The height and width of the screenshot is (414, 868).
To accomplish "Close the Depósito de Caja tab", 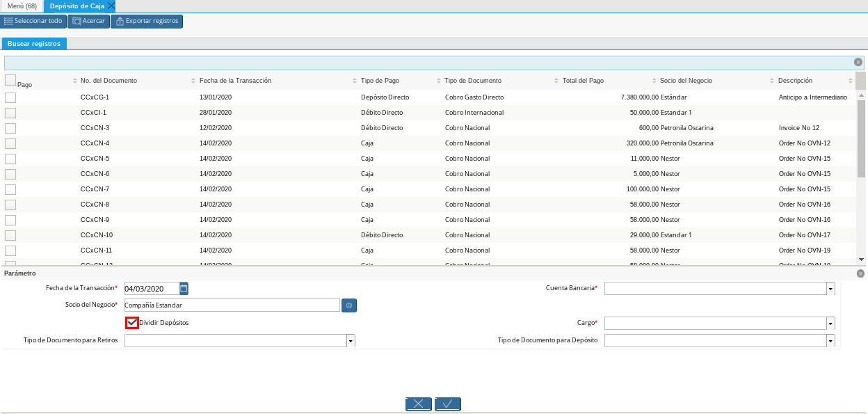I will 111,6.
